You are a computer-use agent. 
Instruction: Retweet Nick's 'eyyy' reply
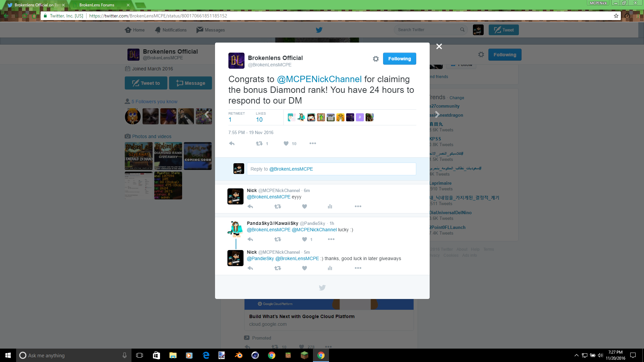(278, 206)
